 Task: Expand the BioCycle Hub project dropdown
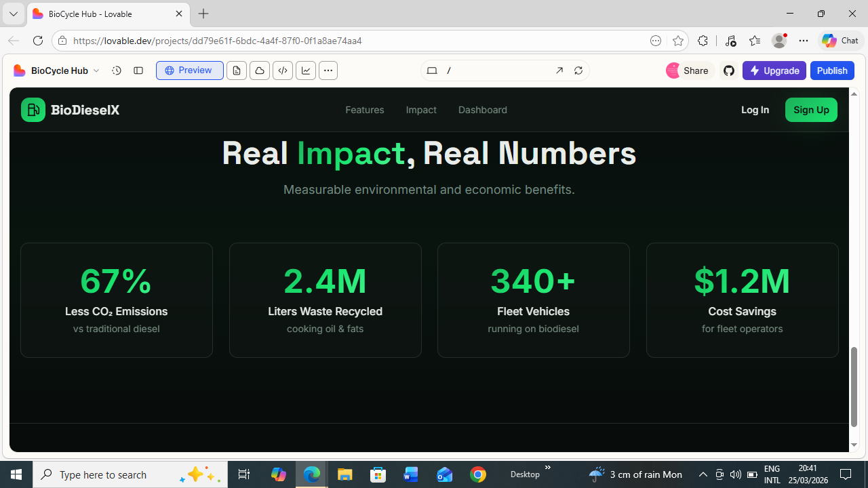(96, 70)
